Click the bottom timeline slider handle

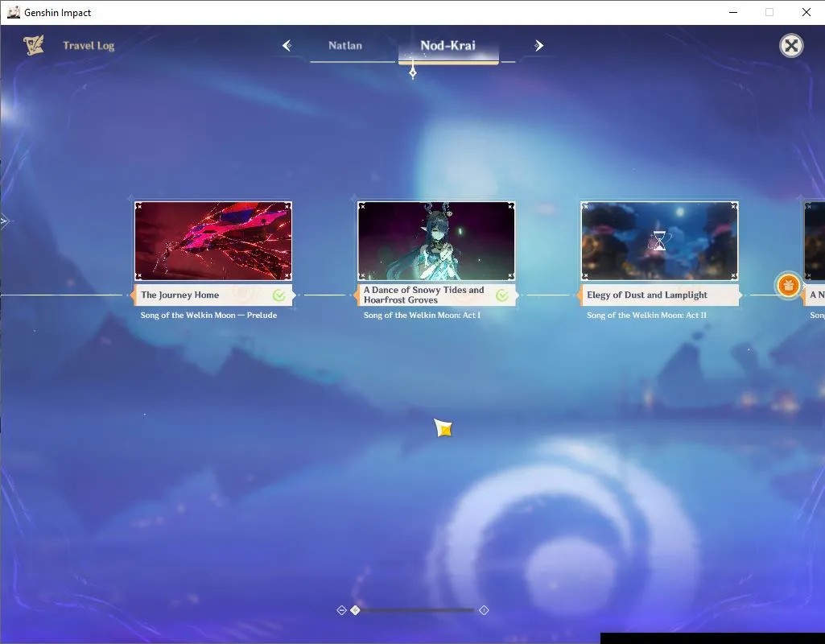coord(355,610)
